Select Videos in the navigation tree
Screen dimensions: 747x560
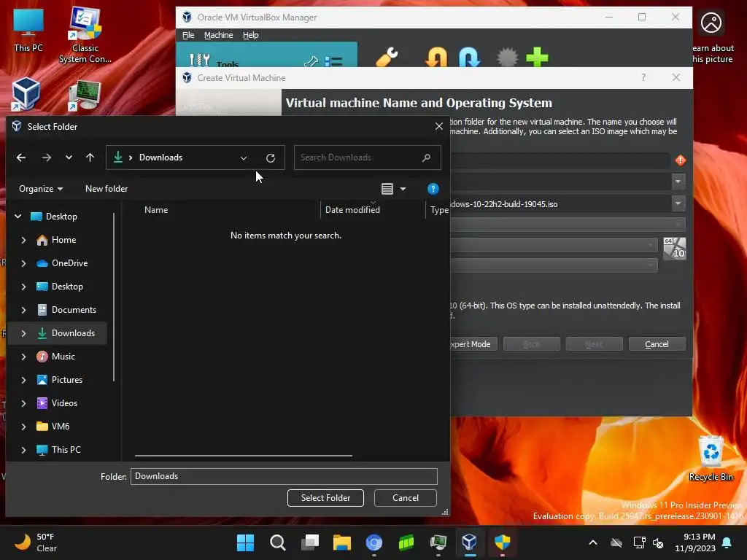[x=64, y=403]
